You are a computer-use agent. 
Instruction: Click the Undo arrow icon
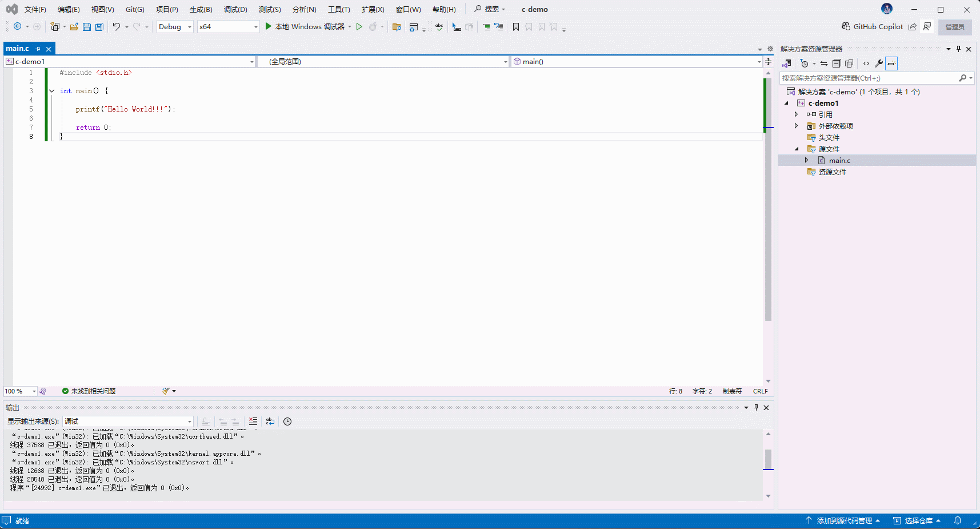[117, 27]
